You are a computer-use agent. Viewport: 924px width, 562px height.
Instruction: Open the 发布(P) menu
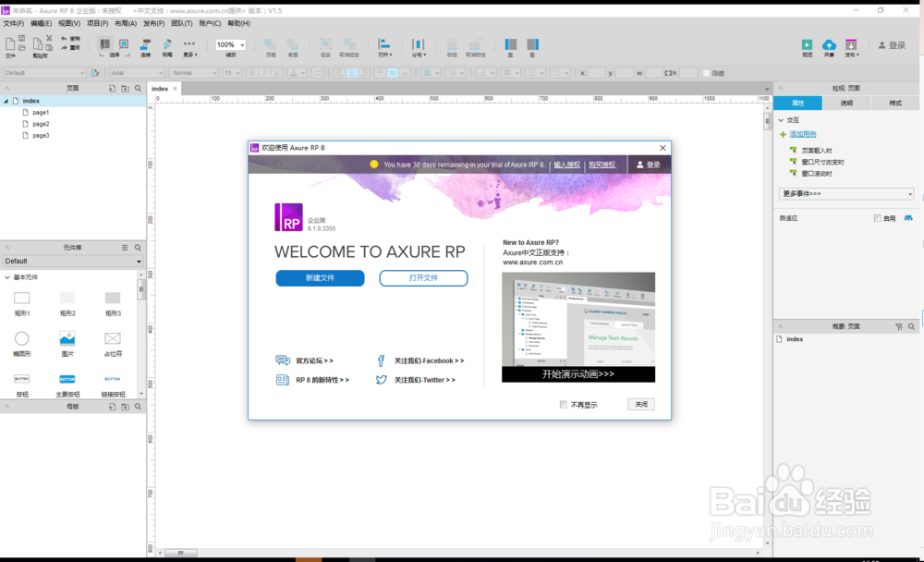[x=153, y=24]
